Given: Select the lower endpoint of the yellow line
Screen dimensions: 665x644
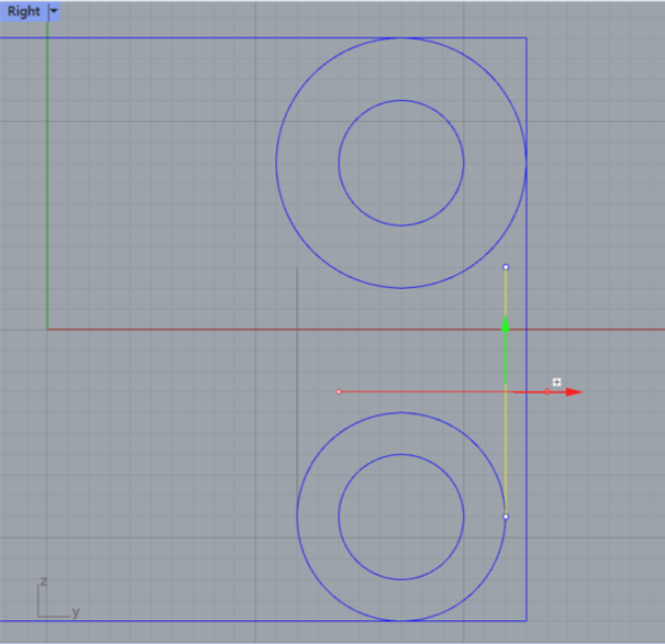Looking at the screenshot, I should [x=506, y=516].
